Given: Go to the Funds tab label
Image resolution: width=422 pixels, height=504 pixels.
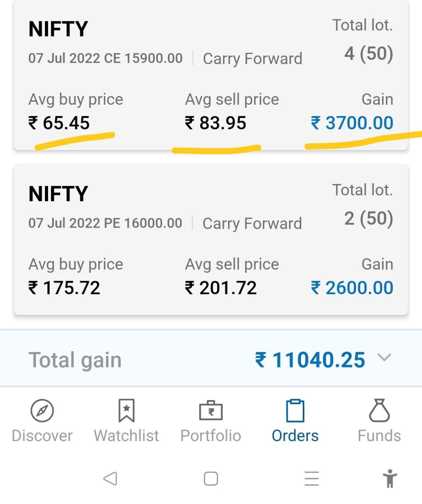Looking at the screenshot, I should coord(379,436).
